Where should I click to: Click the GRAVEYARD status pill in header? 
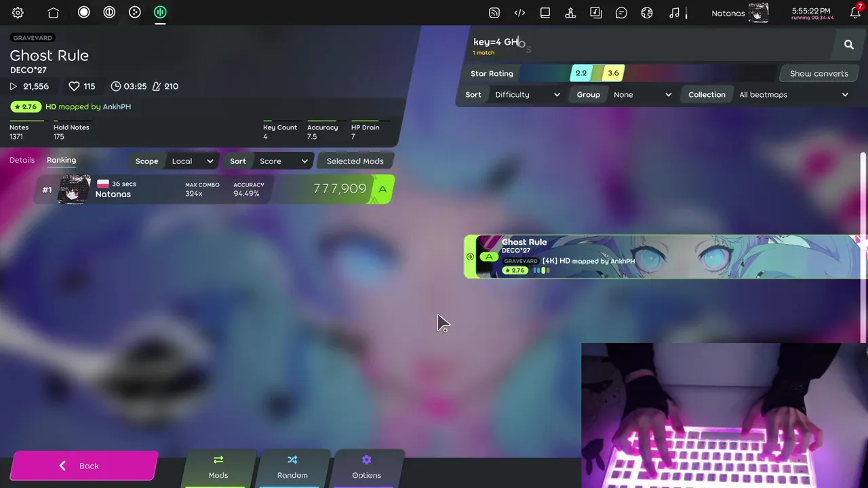click(33, 38)
